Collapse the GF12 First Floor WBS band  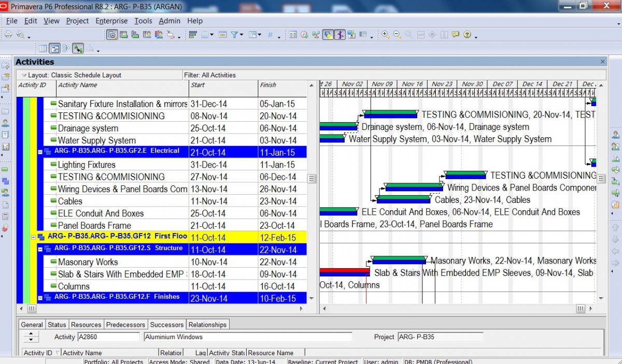[34, 237]
